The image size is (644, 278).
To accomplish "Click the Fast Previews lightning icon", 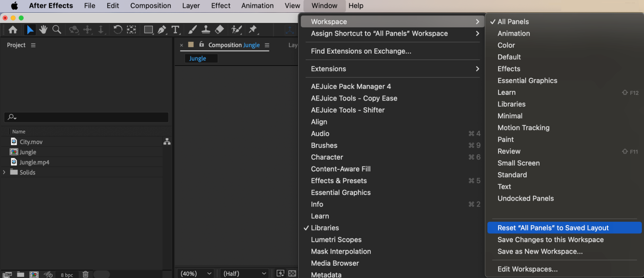I will (x=280, y=273).
